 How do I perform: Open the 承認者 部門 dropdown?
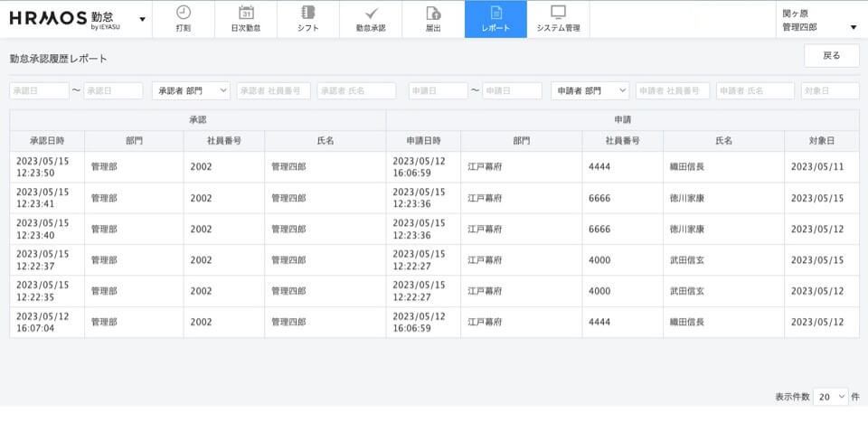[189, 91]
